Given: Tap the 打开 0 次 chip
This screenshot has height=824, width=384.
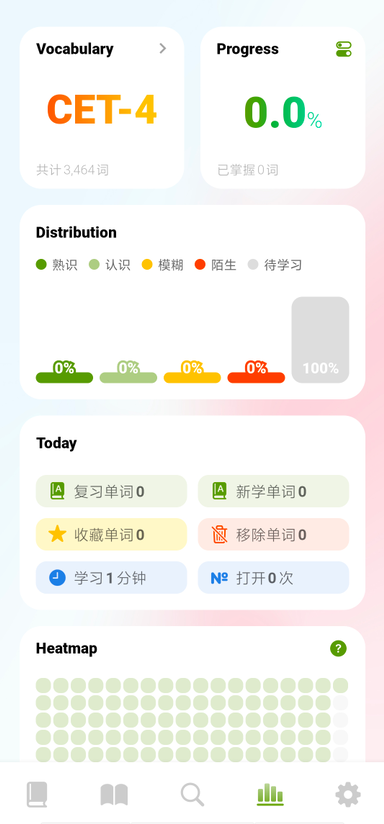Looking at the screenshot, I should click(273, 578).
